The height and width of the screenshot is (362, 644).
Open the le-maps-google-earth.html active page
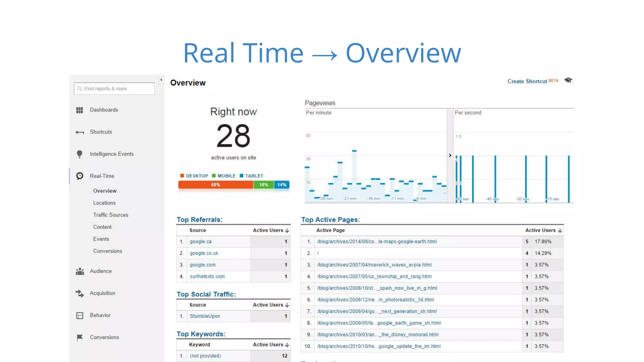point(377,242)
